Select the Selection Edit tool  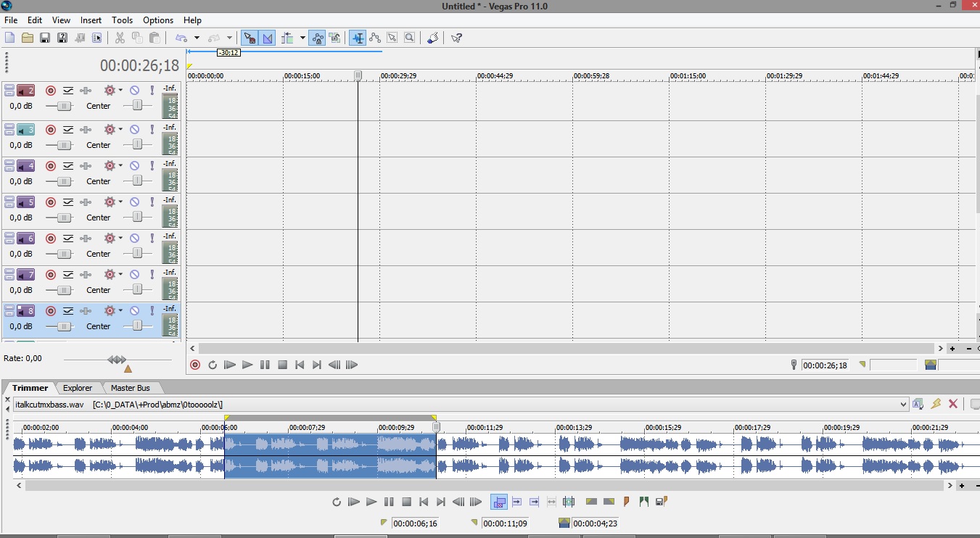pos(392,38)
